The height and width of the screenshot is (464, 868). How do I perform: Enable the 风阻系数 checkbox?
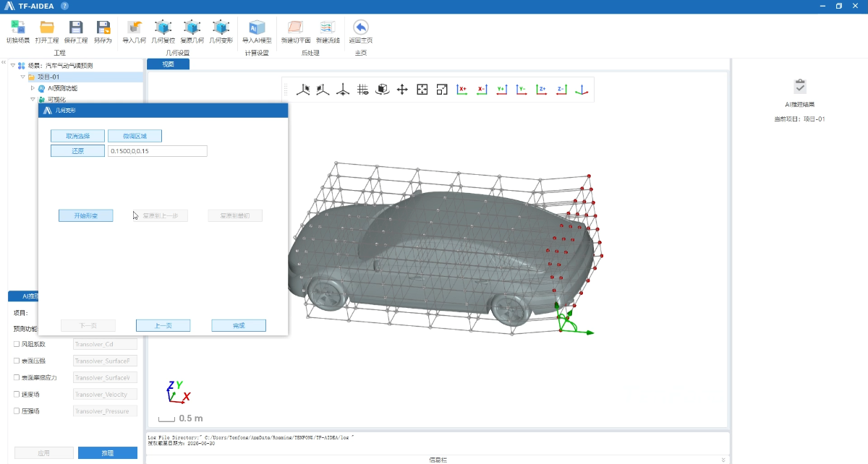click(17, 344)
